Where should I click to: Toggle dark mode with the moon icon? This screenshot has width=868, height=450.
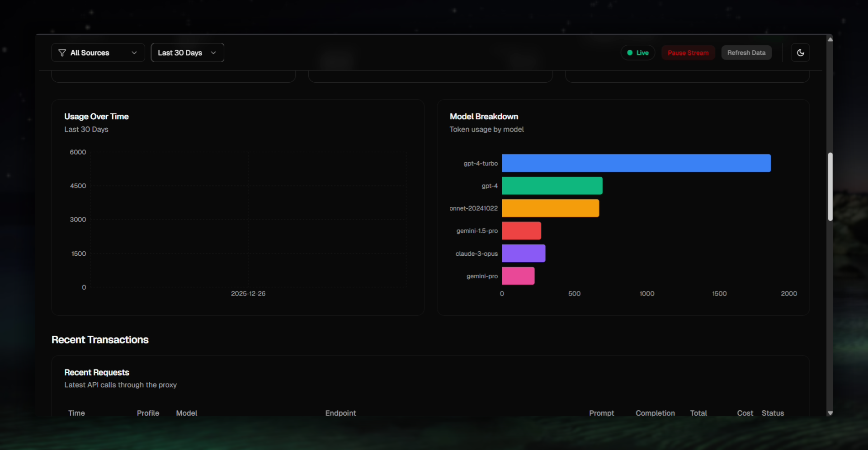pyautogui.click(x=800, y=53)
